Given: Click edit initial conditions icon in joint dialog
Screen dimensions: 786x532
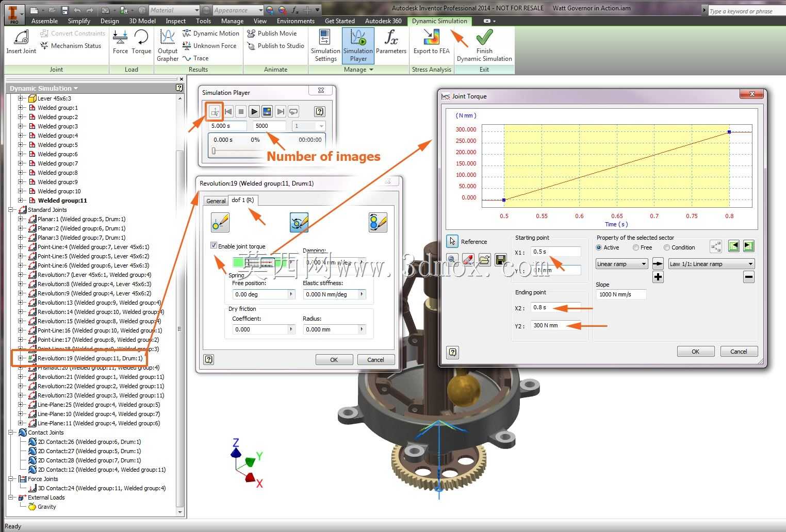Looking at the screenshot, I should [x=220, y=222].
